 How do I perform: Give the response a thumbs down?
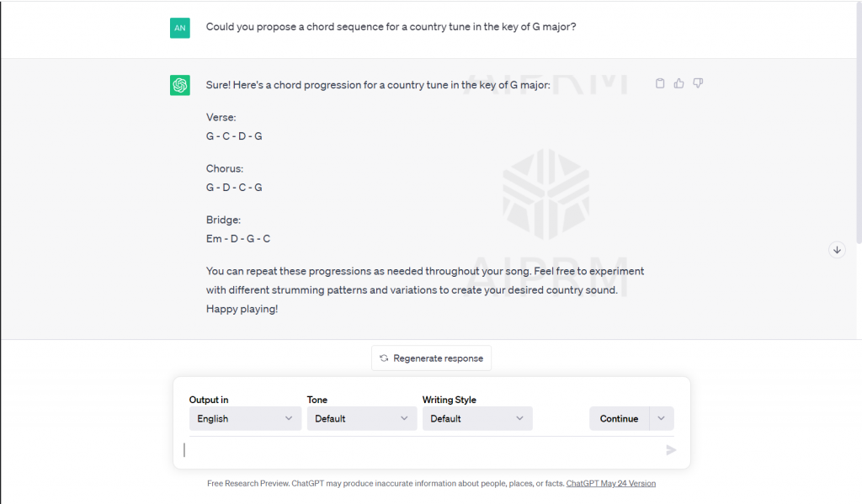pos(698,83)
